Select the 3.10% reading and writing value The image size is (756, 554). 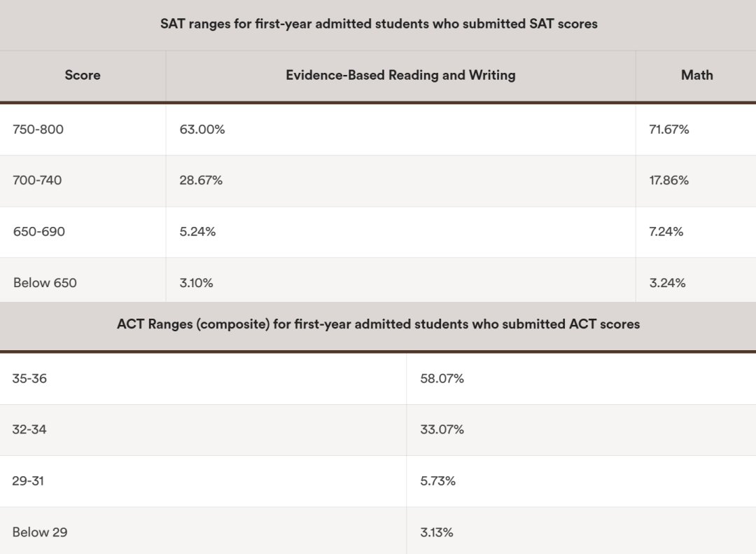(197, 283)
